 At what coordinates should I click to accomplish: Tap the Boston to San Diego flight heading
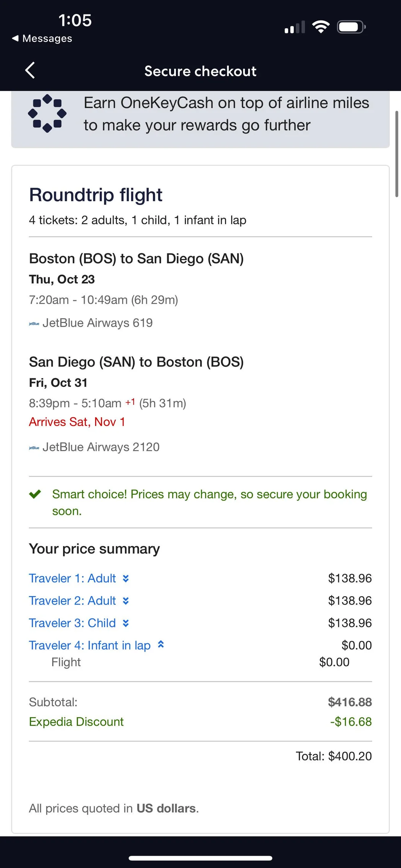point(136,259)
